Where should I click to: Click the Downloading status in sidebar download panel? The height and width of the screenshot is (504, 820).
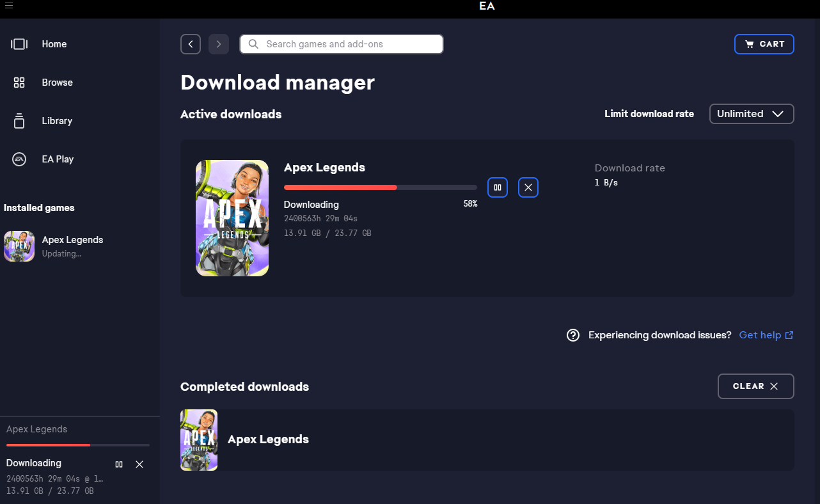click(34, 463)
